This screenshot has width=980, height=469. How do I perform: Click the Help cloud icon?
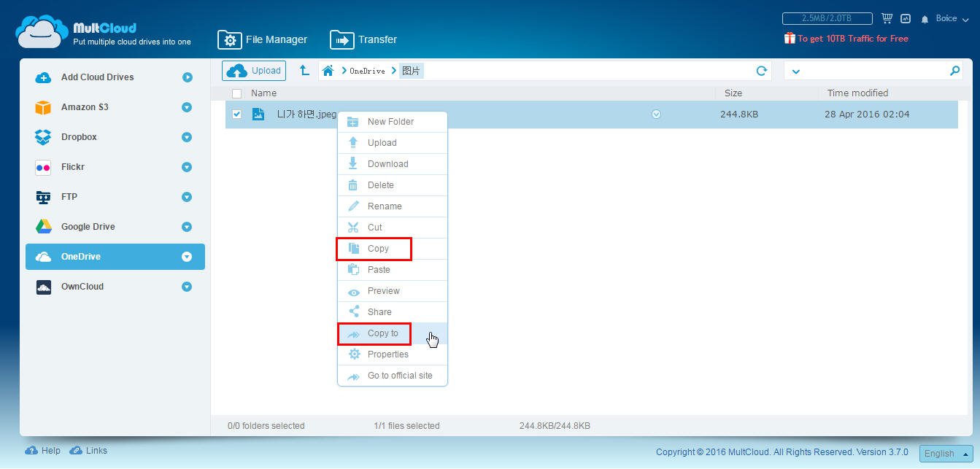coord(31,451)
